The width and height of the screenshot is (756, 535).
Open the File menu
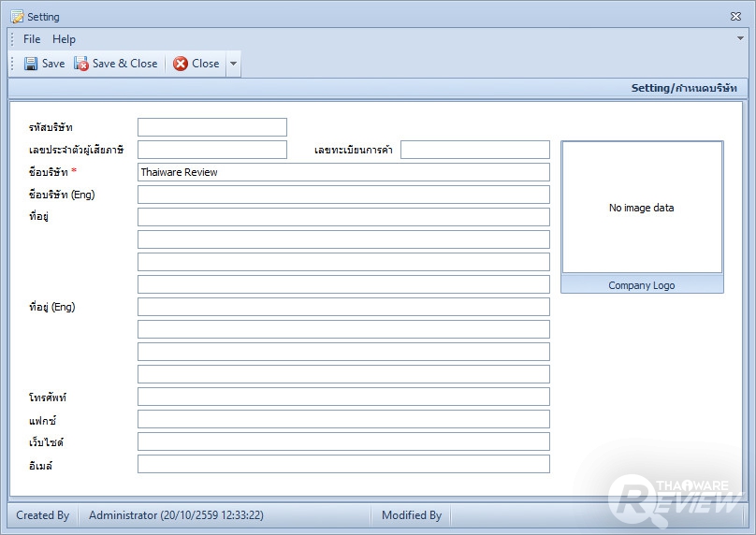click(x=32, y=39)
